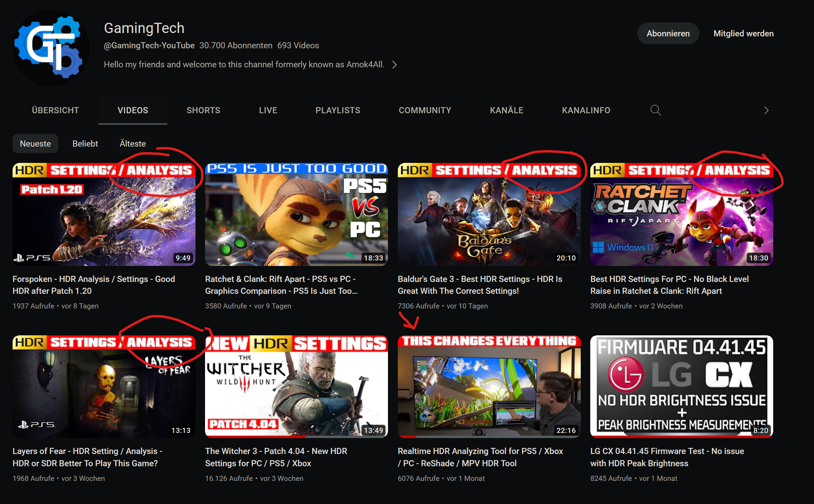The width and height of the screenshot is (814, 504).
Task: Click Best HDR Settings For PC title
Action: point(669,285)
